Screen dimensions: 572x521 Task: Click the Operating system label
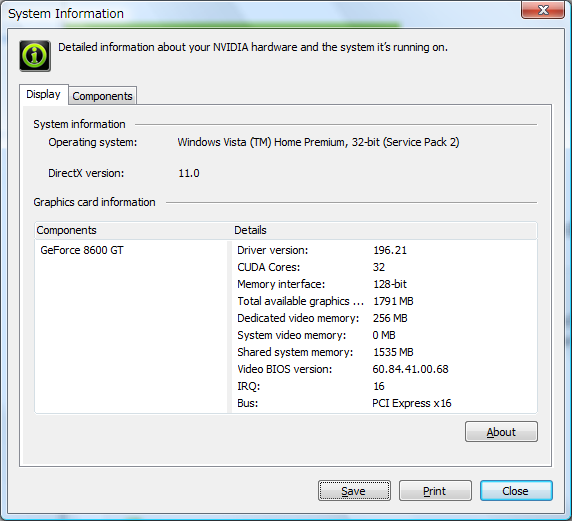tap(93, 142)
